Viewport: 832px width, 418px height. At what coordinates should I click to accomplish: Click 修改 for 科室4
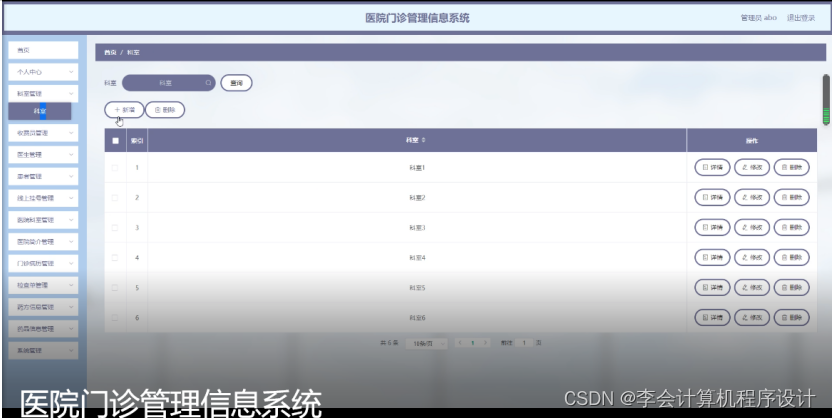point(752,257)
